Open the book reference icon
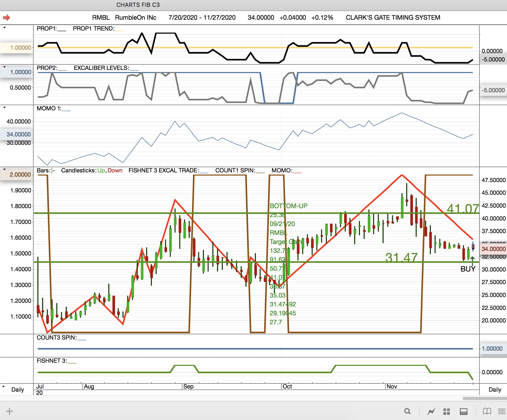The width and height of the screenshot is (507, 420). coord(487,411)
